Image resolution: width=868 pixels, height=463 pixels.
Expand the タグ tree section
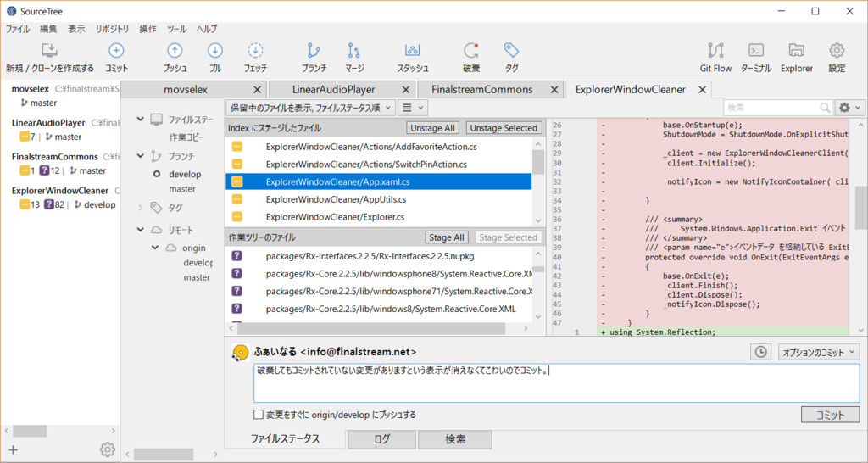tap(140, 208)
